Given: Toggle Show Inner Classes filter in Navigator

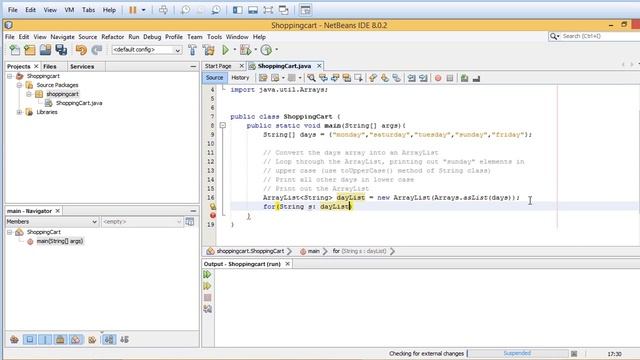Looking at the screenshot, I should coord(76,339).
